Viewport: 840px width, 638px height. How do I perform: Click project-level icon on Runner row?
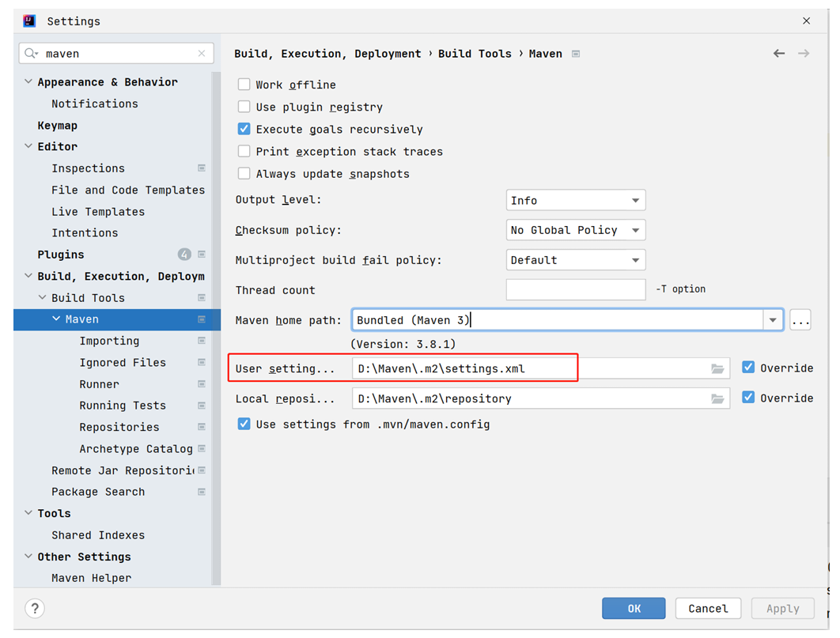tap(202, 383)
